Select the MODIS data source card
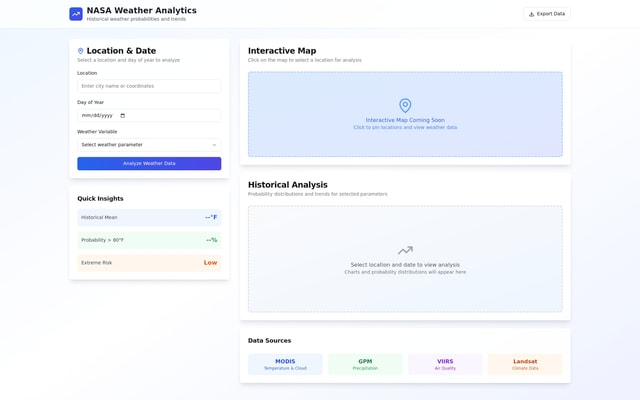 click(285, 364)
